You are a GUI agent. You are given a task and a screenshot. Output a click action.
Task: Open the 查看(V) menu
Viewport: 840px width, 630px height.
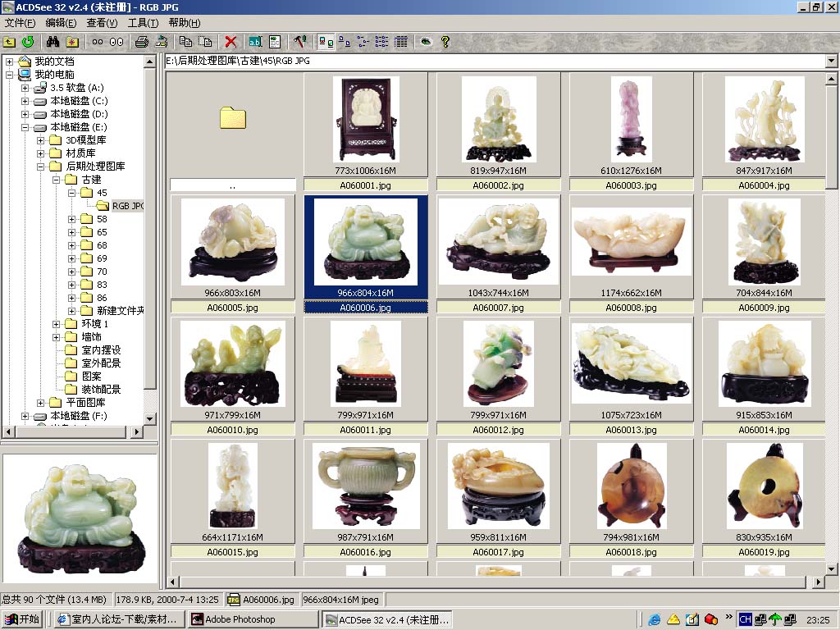pos(102,23)
